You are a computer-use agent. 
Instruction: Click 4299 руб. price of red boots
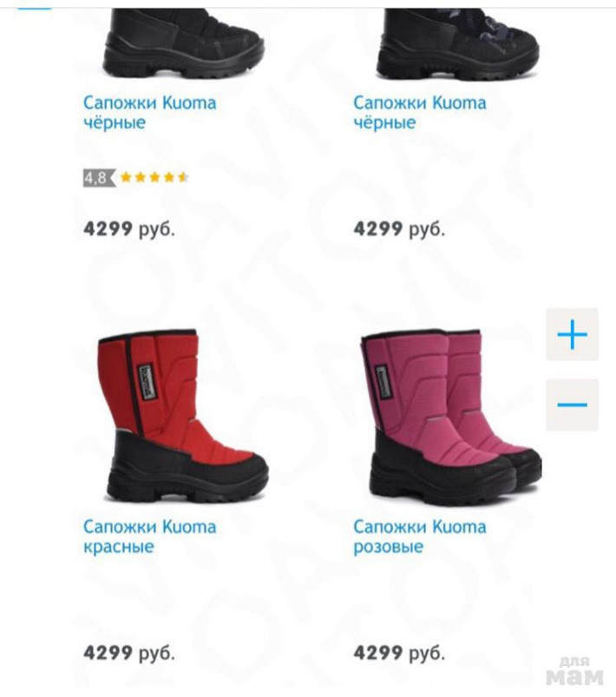pyautogui.click(x=129, y=653)
